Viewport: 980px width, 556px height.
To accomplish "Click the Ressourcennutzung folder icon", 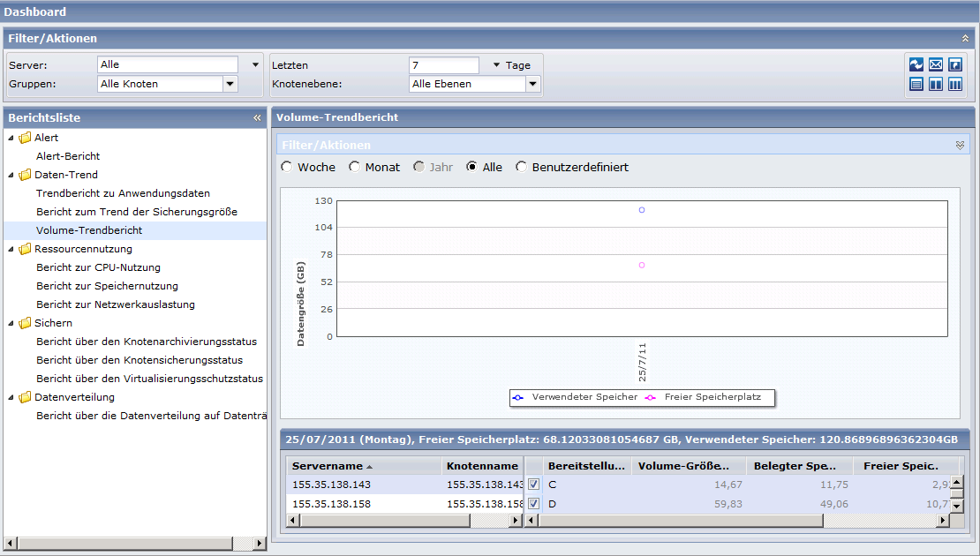I will pyautogui.click(x=25, y=249).
